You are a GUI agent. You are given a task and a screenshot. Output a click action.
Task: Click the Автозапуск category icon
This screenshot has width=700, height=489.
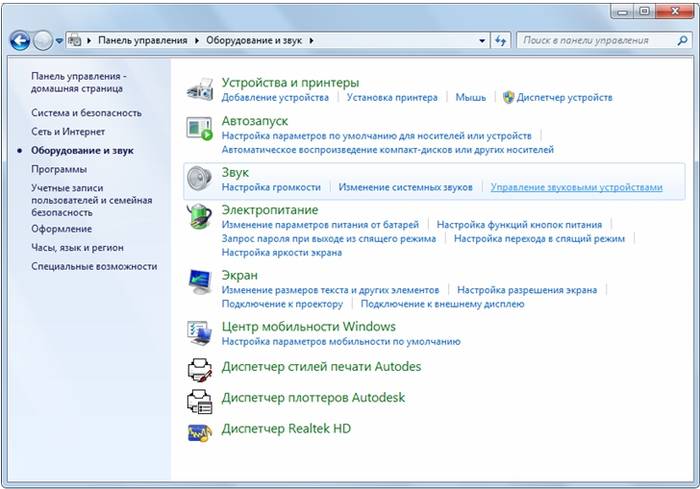[201, 127]
